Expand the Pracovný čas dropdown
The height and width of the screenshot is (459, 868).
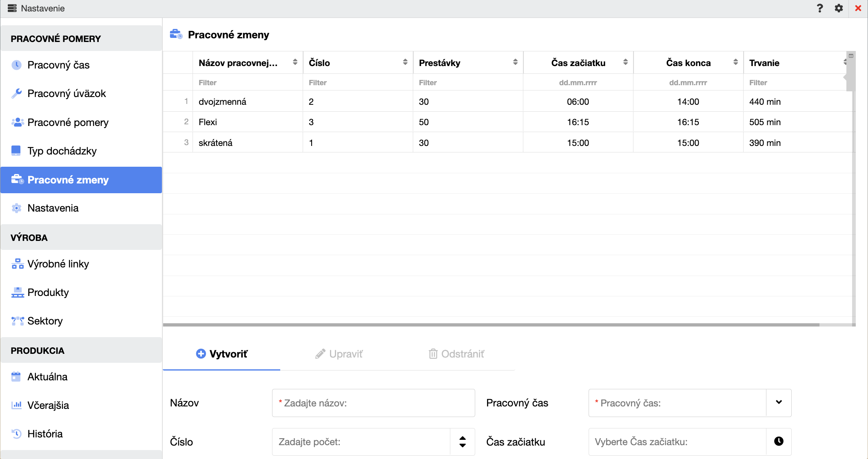click(778, 403)
